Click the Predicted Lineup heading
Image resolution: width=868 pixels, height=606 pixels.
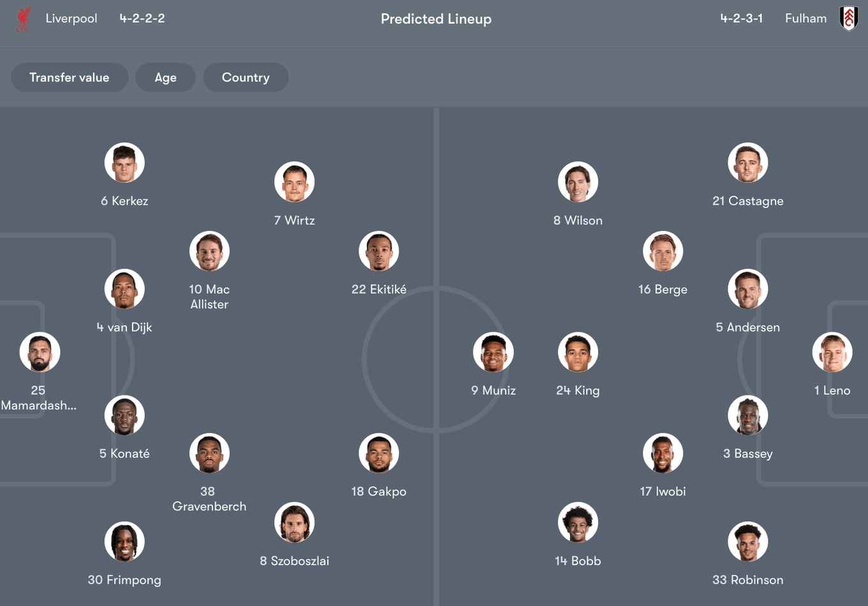point(436,19)
